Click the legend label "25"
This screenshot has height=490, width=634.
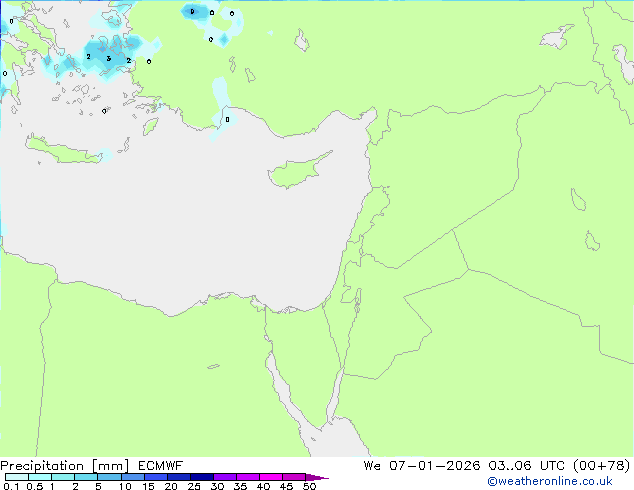point(194,486)
